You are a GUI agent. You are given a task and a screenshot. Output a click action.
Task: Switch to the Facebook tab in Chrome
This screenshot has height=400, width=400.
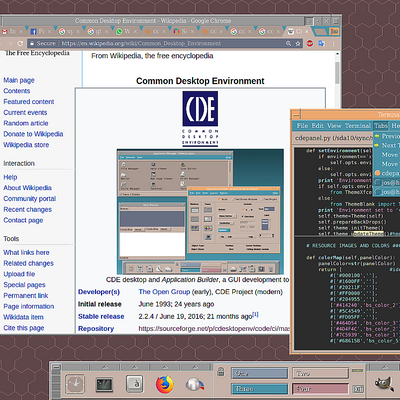pyautogui.click(x=41, y=31)
